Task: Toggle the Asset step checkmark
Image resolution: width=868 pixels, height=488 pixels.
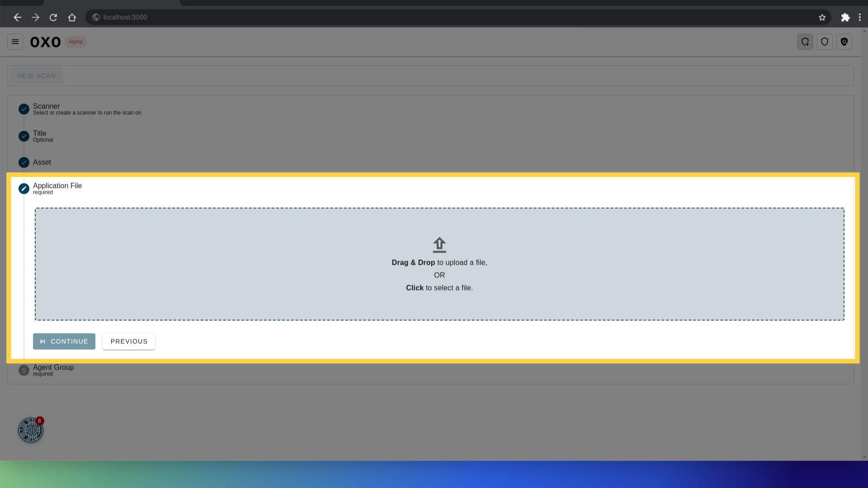Action: [x=24, y=162]
